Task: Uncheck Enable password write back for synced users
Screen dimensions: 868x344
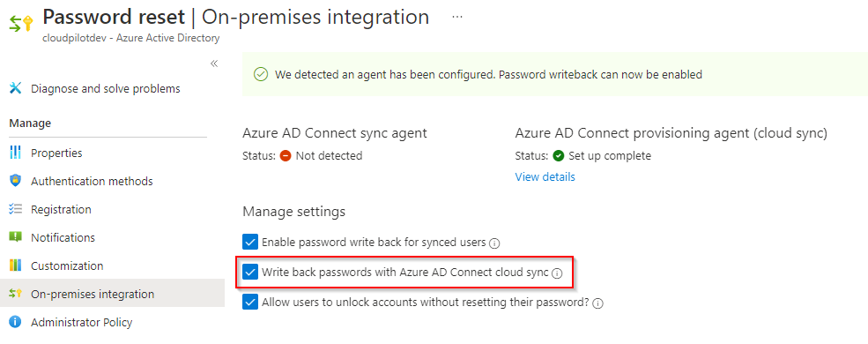Action: point(250,242)
